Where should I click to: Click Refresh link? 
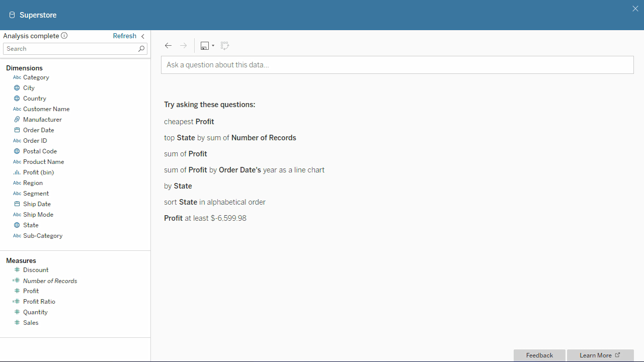[x=124, y=36]
